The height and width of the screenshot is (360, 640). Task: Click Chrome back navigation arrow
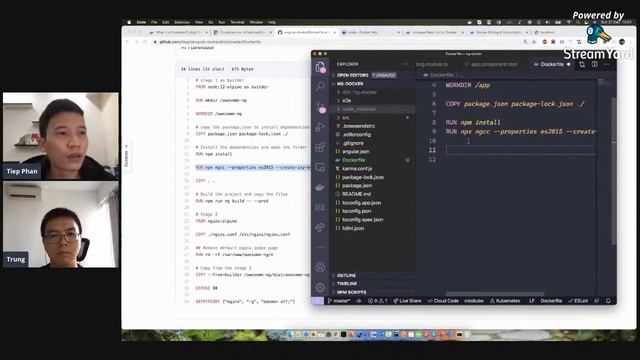point(127,42)
